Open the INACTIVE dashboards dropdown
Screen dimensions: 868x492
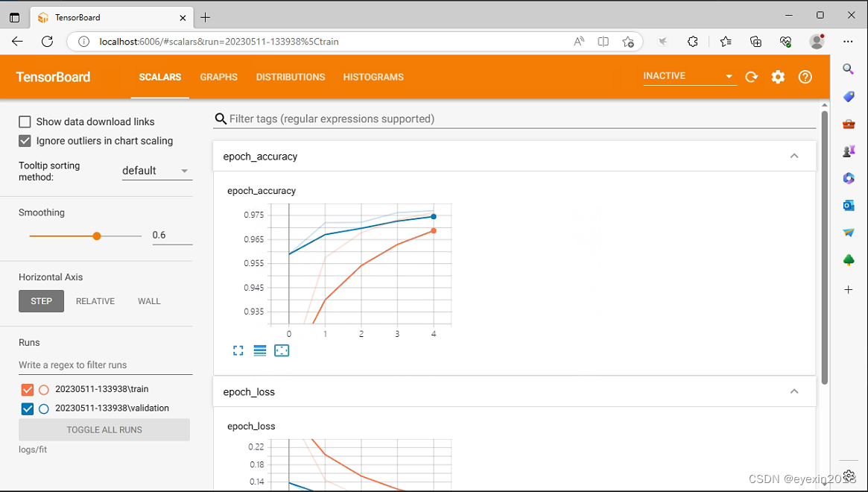click(x=690, y=77)
